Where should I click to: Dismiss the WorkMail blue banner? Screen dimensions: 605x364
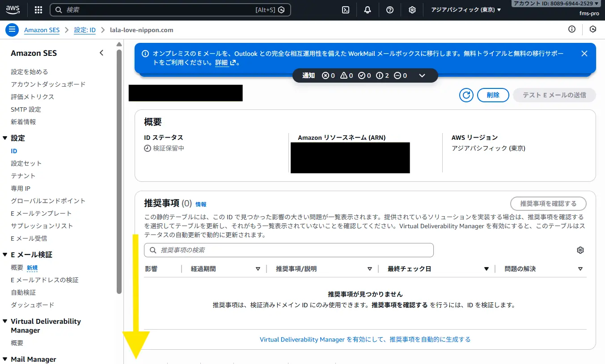[x=584, y=54]
